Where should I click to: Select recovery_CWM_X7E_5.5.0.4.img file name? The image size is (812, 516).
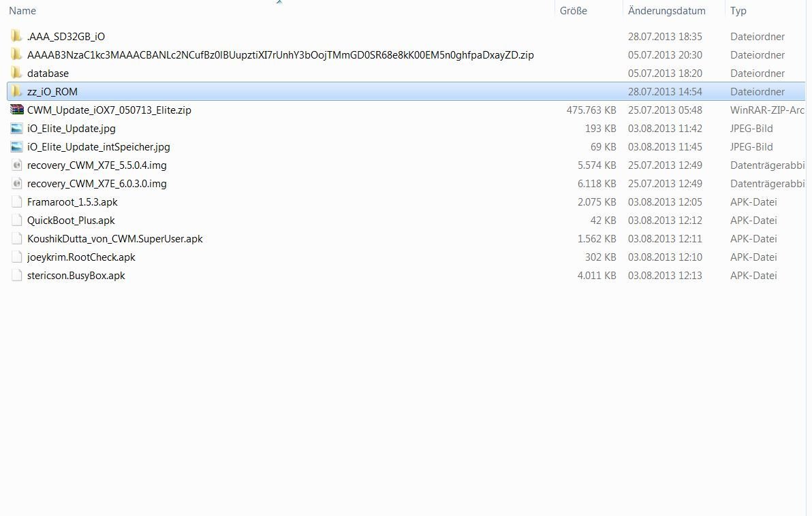click(x=97, y=165)
